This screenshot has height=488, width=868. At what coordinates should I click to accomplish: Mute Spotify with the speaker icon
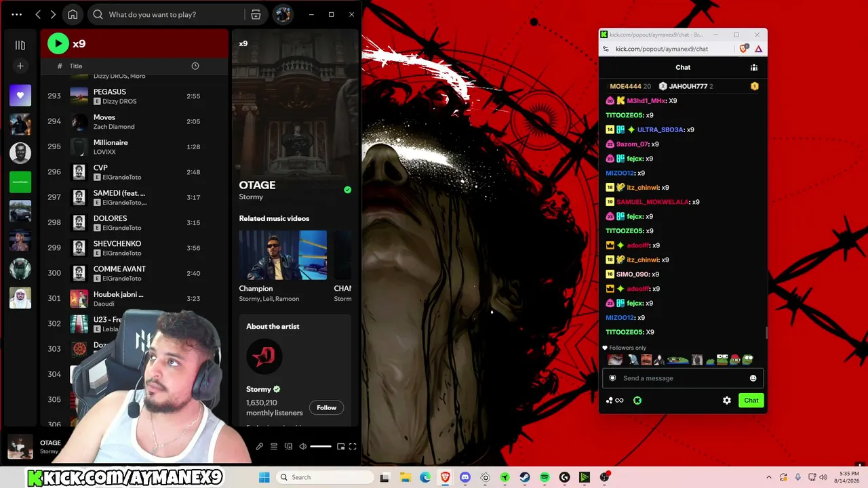(303, 447)
